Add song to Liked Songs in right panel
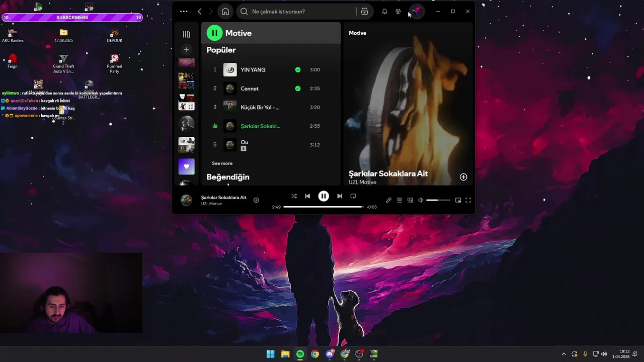This screenshot has height=362, width=644. coord(463,177)
